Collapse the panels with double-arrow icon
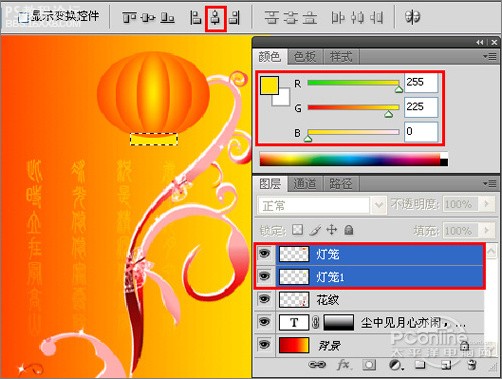The height and width of the screenshot is (379, 502). pyautogui.click(x=480, y=42)
